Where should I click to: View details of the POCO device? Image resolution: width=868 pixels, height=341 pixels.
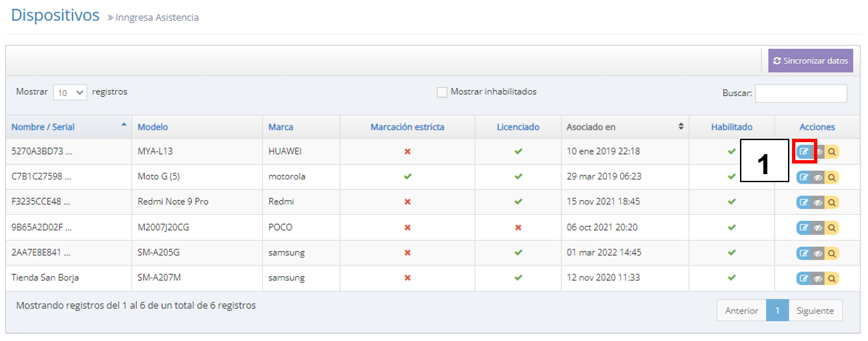pos(832,228)
